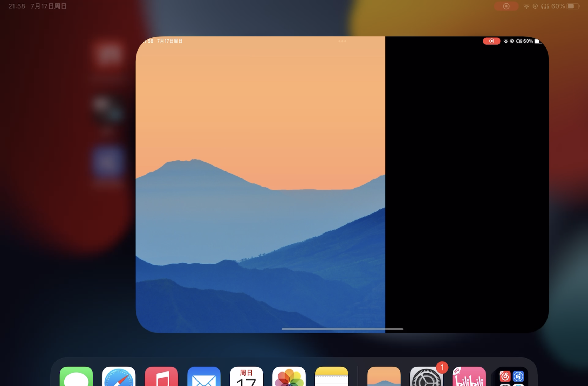Tap the Wi-Fi icon in status bar

click(x=526, y=6)
